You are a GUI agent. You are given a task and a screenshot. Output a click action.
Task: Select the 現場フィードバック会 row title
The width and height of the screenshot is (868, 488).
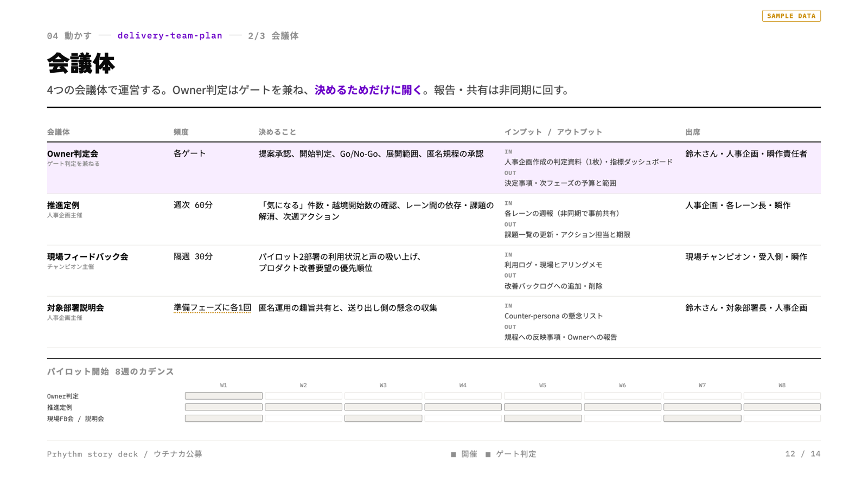click(x=88, y=257)
